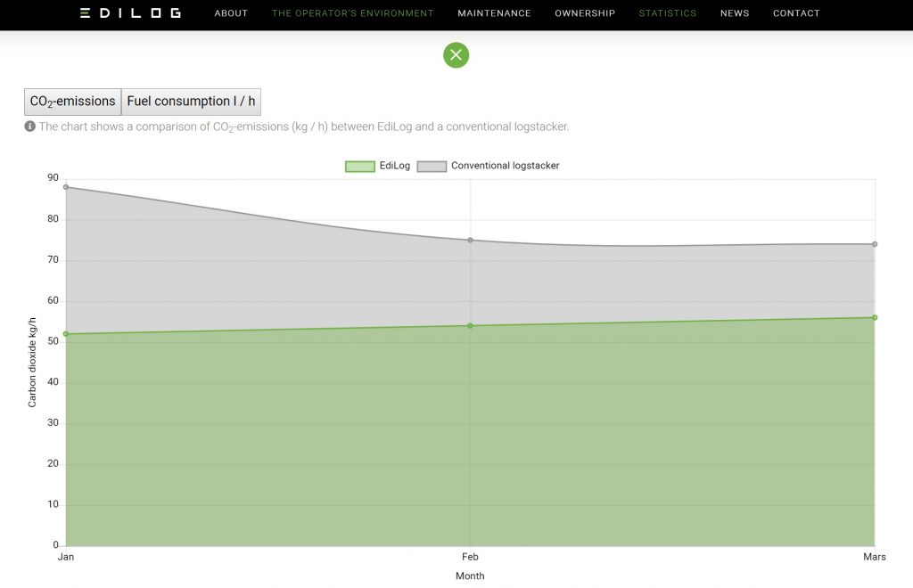Click EdiLog data point for Jan
Viewport: 913px width, 588px height.
pos(66,334)
